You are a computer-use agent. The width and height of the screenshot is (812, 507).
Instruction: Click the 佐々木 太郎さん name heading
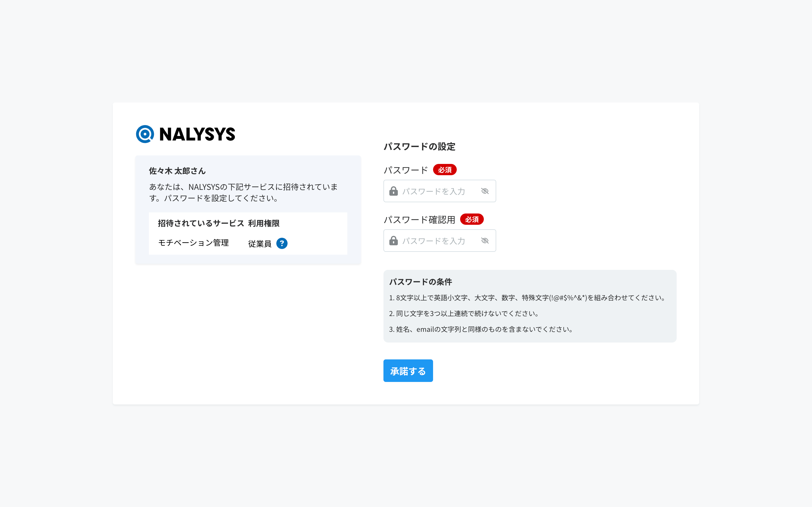click(x=177, y=171)
